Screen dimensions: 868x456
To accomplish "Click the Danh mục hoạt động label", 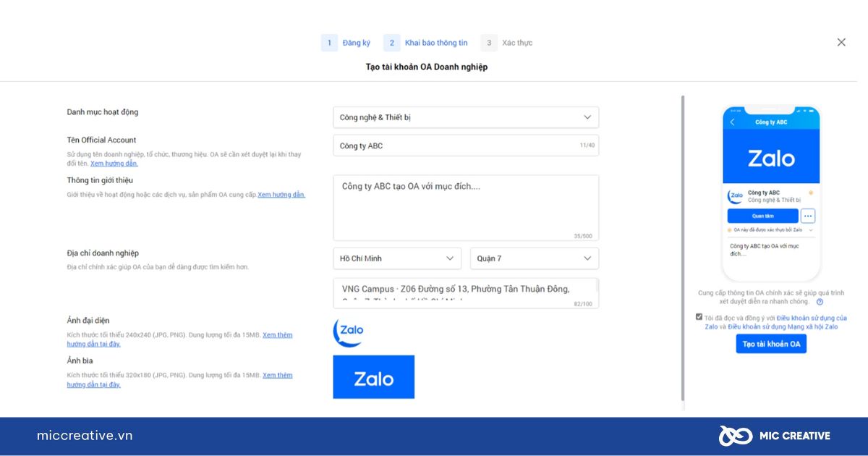I will coord(103,112).
